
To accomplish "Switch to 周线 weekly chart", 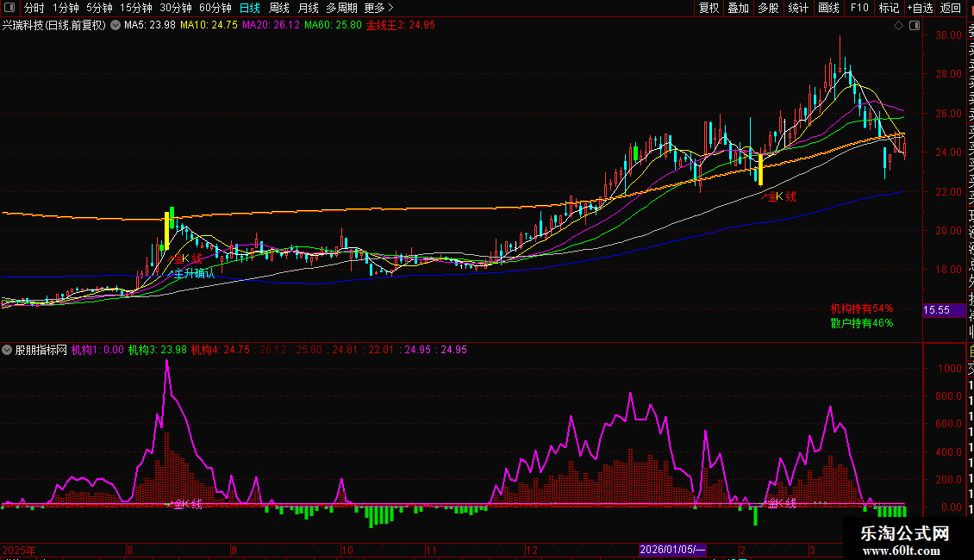I will [x=279, y=8].
